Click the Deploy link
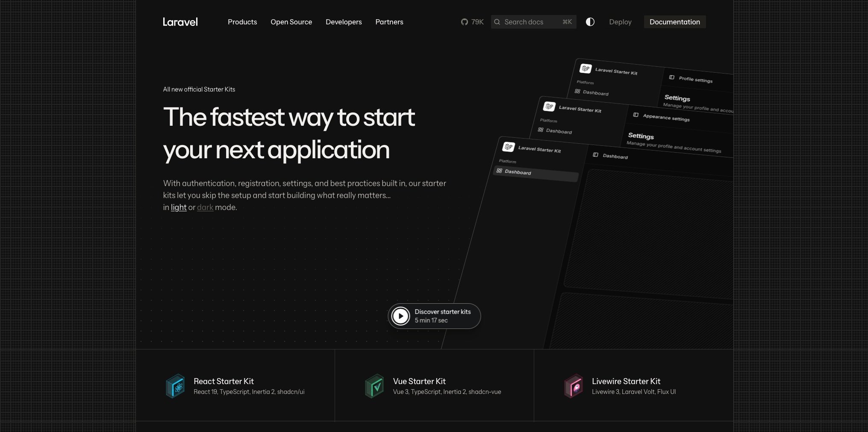 [620, 22]
